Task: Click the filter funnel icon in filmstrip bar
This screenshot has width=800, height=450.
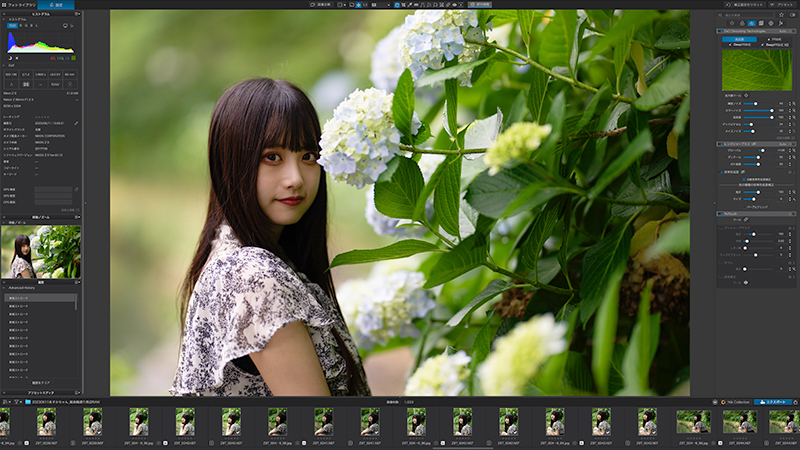Action: click(17, 402)
